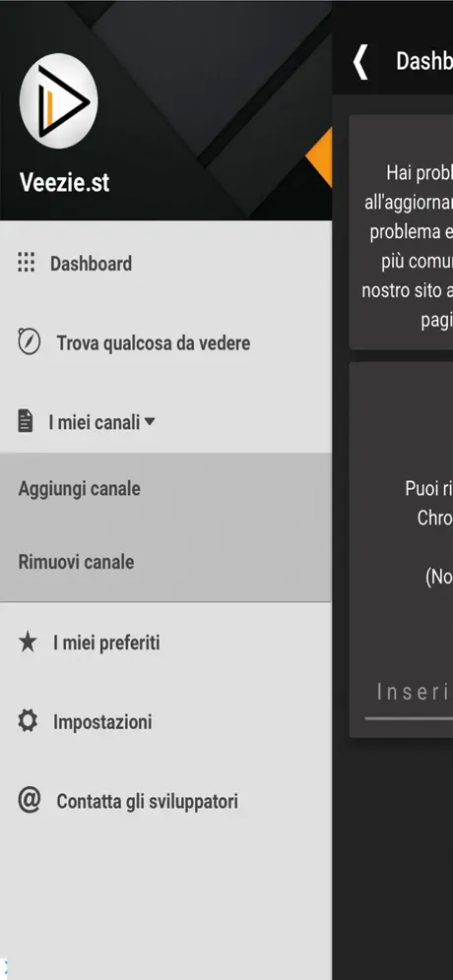Click the Veezie.st app name text

pyautogui.click(x=64, y=182)
